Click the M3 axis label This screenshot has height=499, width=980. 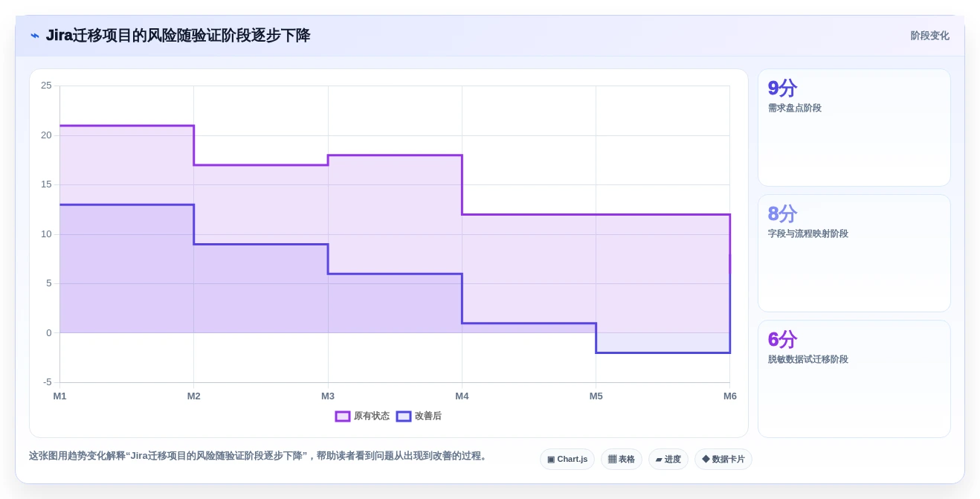click(328, 396)
